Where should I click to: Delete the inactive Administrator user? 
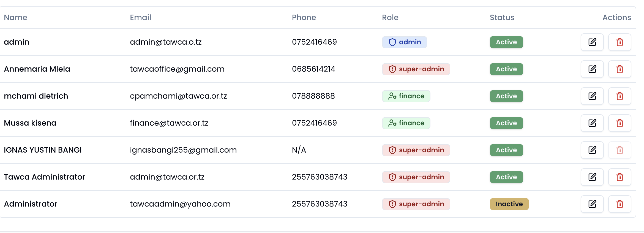(620, 204)
